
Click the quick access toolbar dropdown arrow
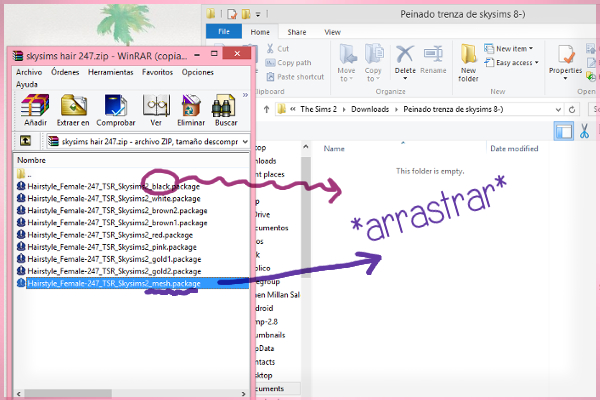click(258, 15)
